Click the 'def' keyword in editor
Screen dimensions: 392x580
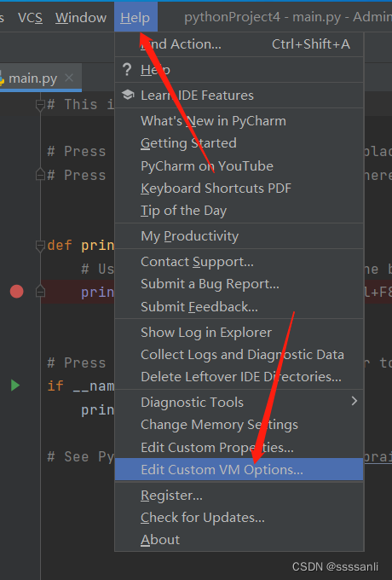60,246
